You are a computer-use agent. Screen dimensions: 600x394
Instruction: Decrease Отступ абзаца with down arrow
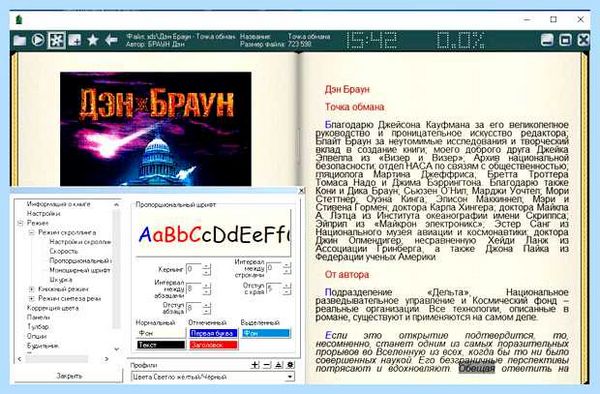coord(206,311)
